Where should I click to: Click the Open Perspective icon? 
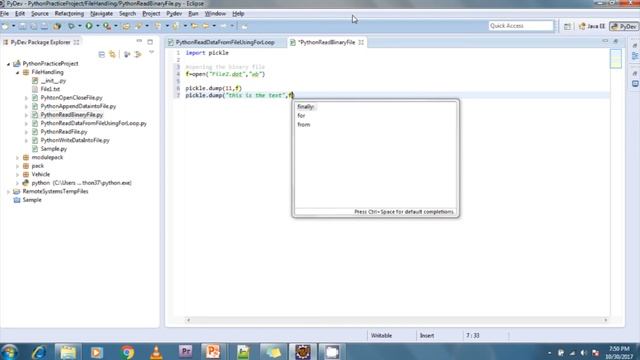(x=567, y=26)
